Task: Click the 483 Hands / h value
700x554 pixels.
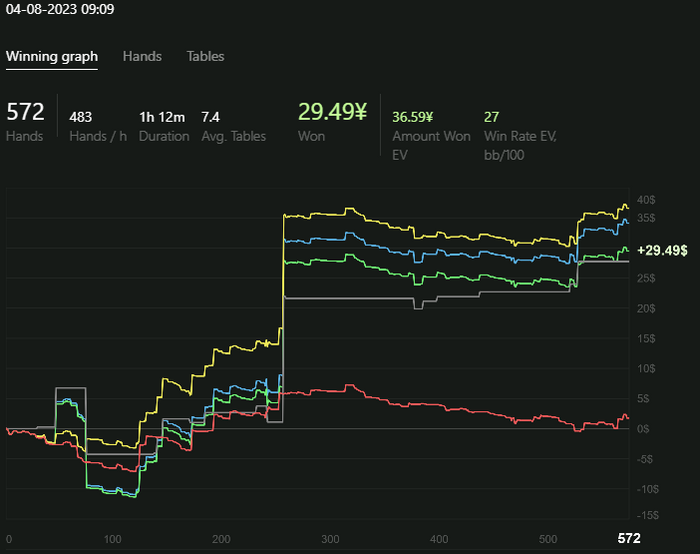Action: coord(80,117)
